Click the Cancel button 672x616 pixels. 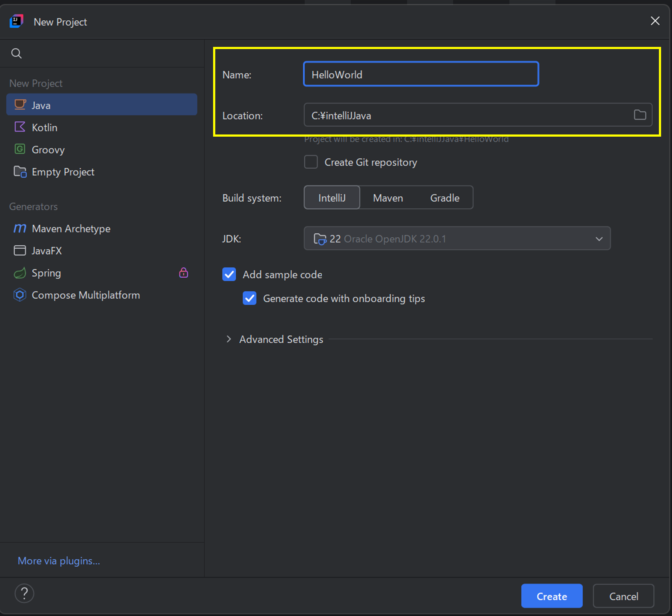(623, 596)
